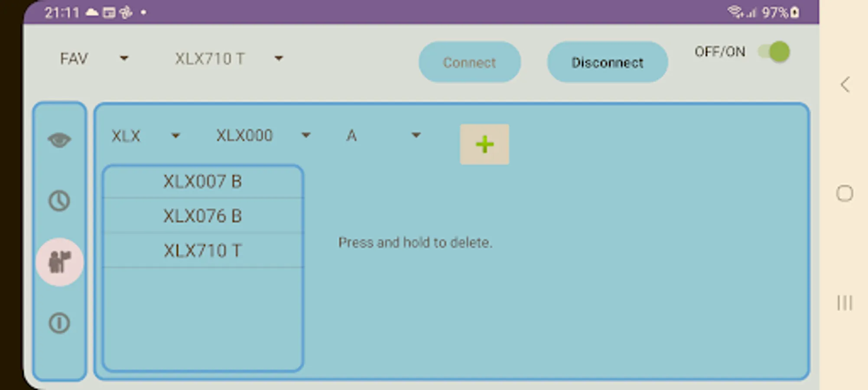Select XLX007 B in the favorites list
868x390 pixels.
pyautogui.click(x=203, y=182)
